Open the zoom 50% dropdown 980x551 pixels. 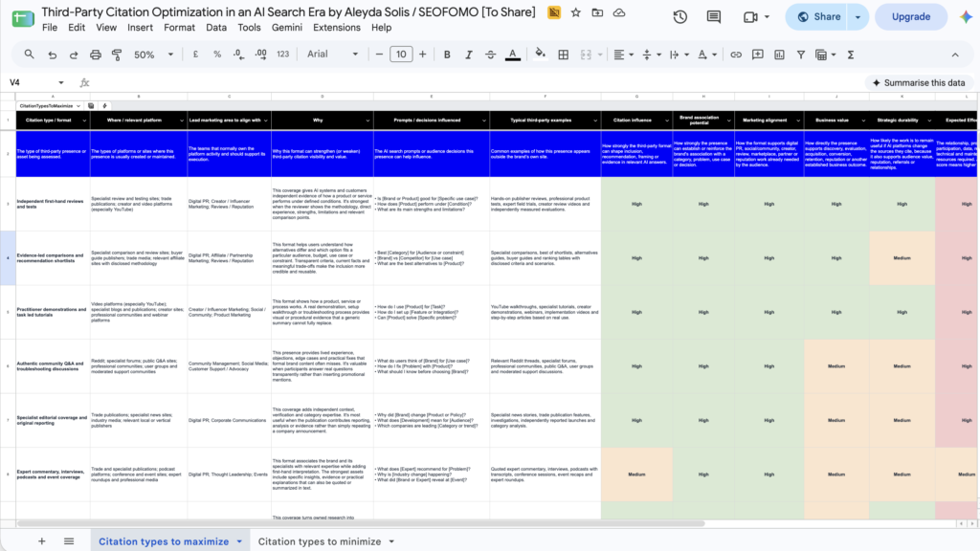point(153,55)
